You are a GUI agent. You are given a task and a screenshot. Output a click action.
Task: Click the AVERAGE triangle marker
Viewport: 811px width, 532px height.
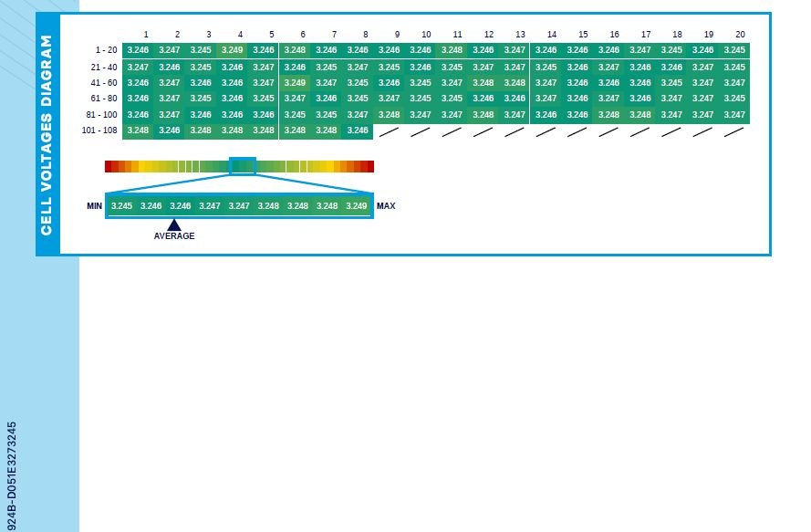click(x=174, y=224)
